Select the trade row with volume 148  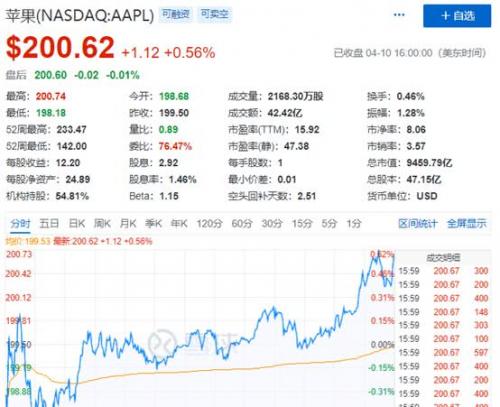[443, 312]
